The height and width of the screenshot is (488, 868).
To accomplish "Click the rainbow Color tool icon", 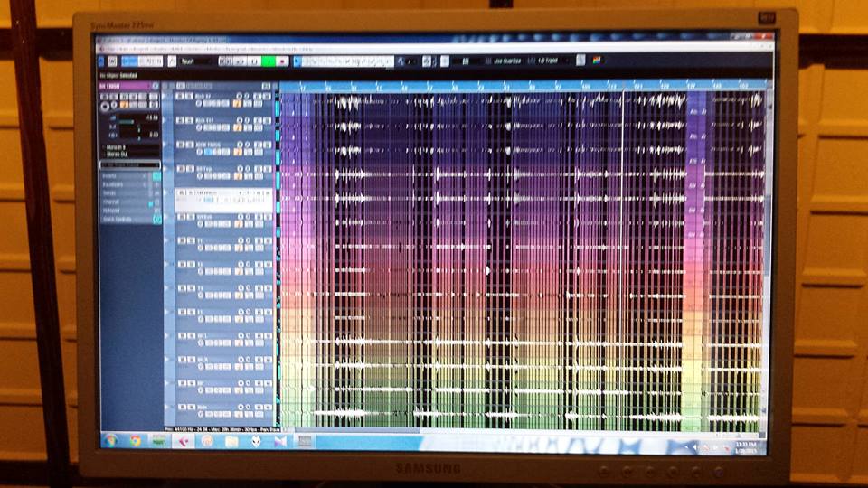I will pos(597,61).
